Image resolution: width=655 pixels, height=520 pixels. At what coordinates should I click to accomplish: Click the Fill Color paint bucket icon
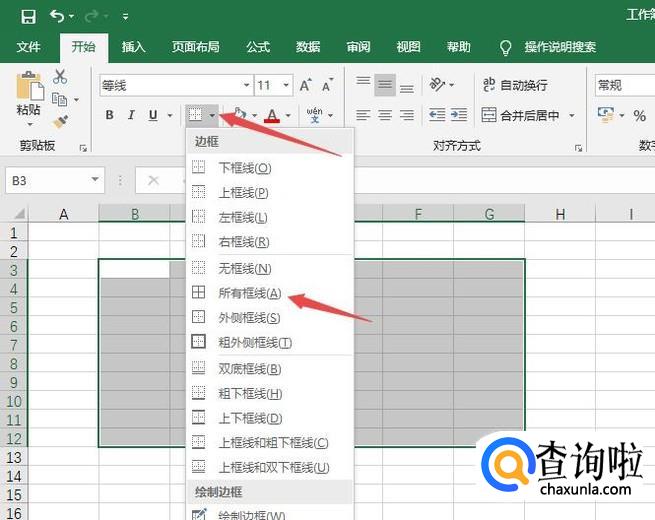tap(240, 114)
